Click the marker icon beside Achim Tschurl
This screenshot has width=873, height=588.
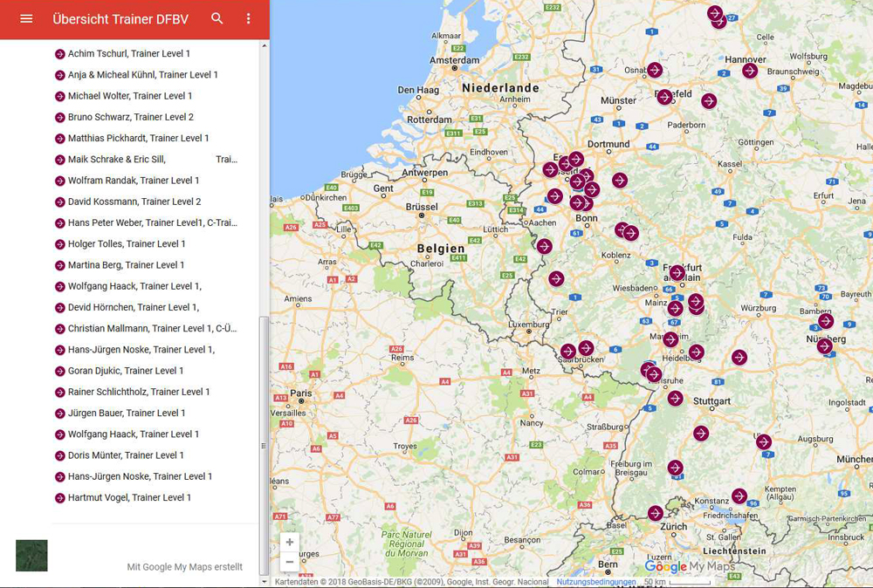[59, 54]
